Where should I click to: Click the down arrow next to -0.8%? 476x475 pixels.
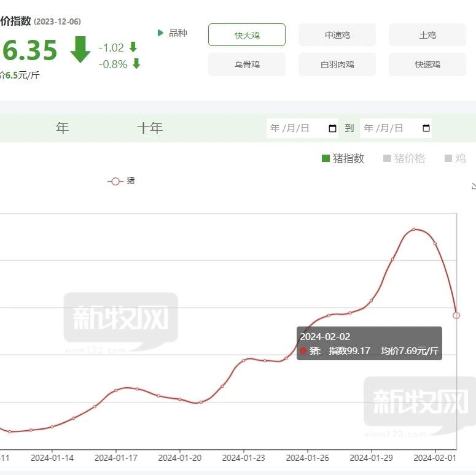coord(136,63)
